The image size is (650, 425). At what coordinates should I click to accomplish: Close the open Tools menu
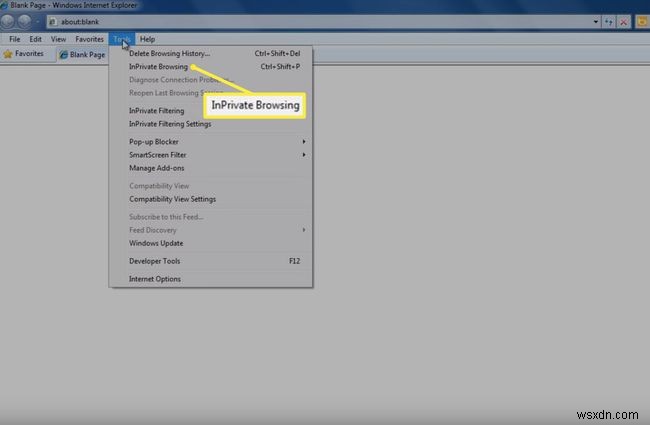tap(121, 39)
